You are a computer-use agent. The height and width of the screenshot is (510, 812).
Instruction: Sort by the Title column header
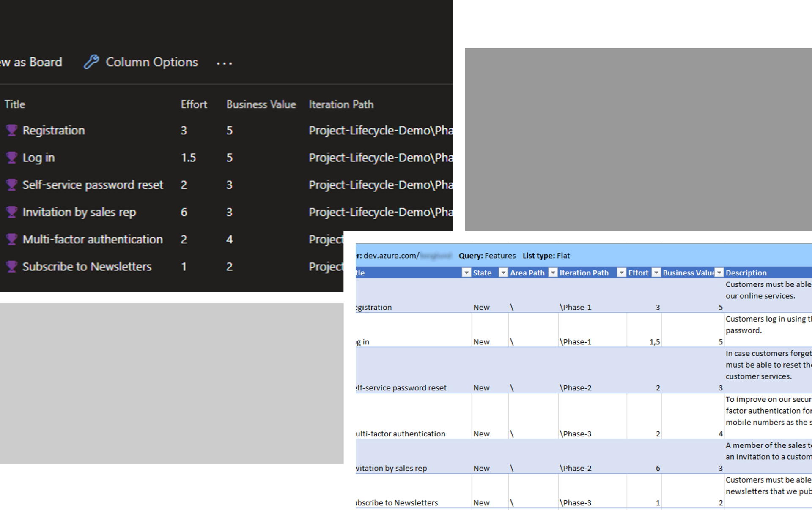[x=15, y=104]
